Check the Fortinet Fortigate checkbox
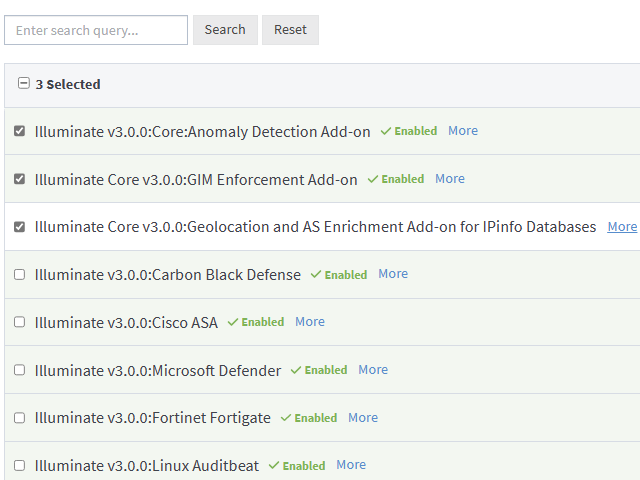 tap(20, 418)
